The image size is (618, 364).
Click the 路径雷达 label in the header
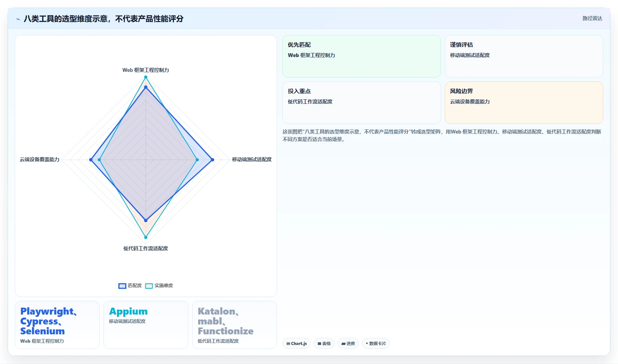click(x=592, y=18)
